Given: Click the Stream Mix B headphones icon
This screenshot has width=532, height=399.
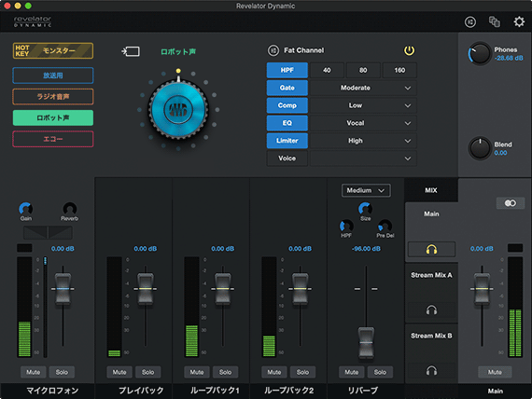Looking at the screenshot, I should coord(431,370).
